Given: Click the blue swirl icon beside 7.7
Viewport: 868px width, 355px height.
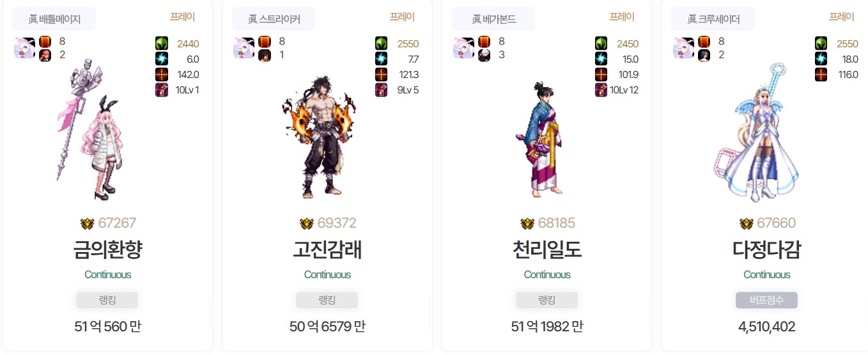Looking at the screenshot, I should 382,59.
